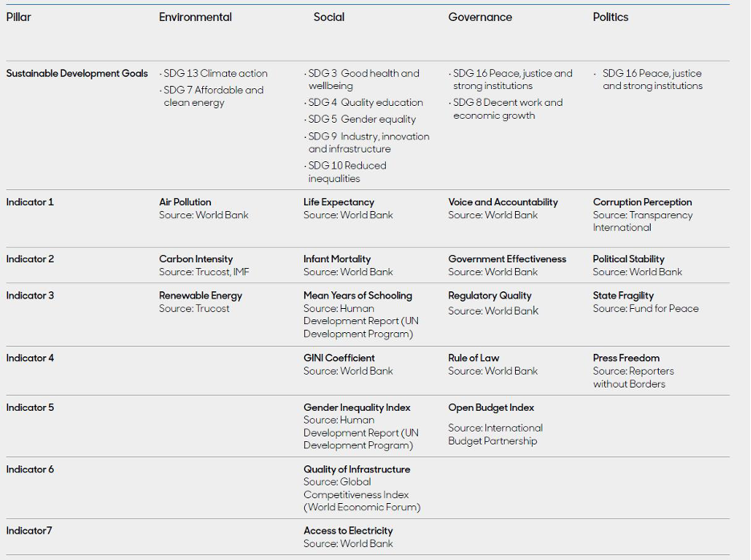Viewport: 751px width, 560px height.
Task: Click the GINI Coefficient indicator
Action: [x=339, y=358]
